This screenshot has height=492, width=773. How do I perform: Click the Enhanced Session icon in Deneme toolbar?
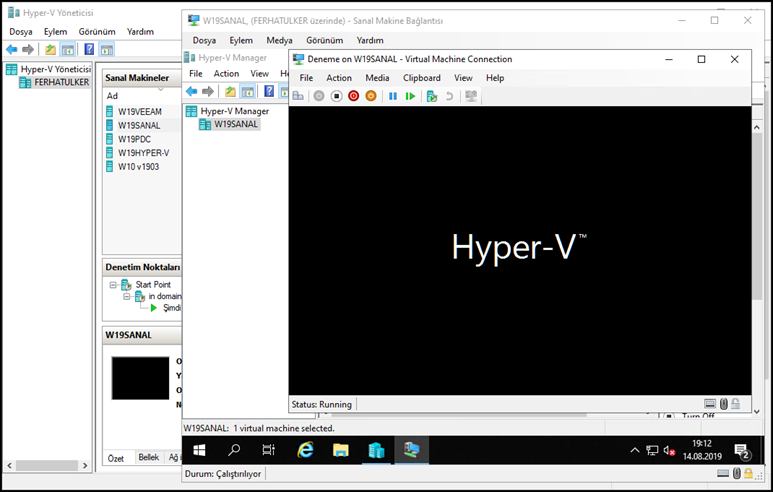point(471,96)
